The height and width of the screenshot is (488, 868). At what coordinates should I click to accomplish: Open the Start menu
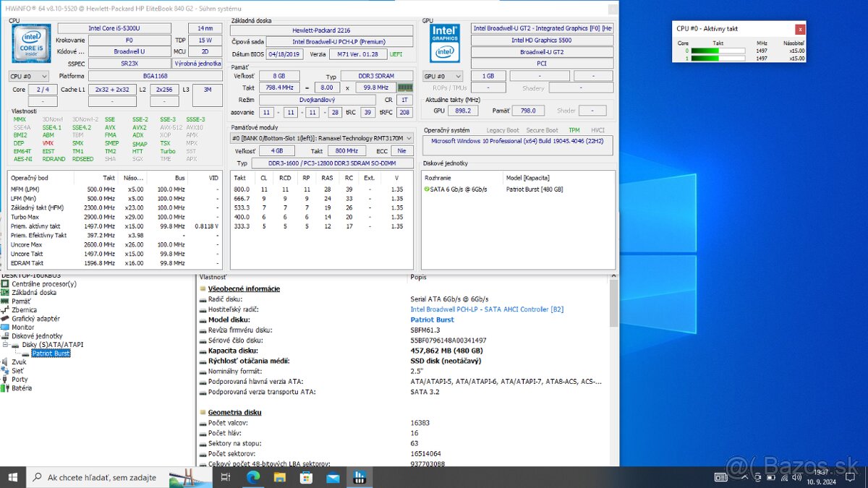pyautogui.click(x=11, y=477)
